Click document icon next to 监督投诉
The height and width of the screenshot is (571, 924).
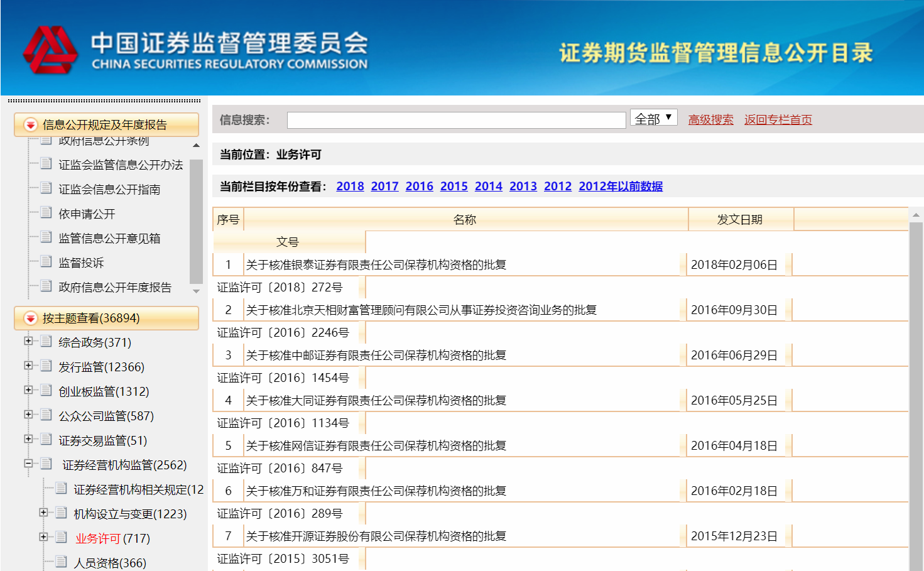(x=46, y=262)
